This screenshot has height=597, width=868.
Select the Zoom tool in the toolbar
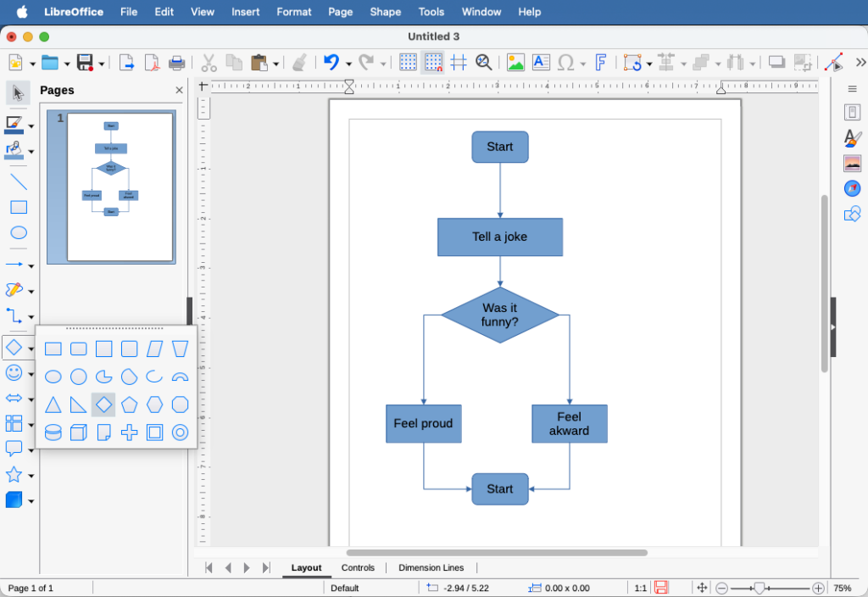pos(483,62)
